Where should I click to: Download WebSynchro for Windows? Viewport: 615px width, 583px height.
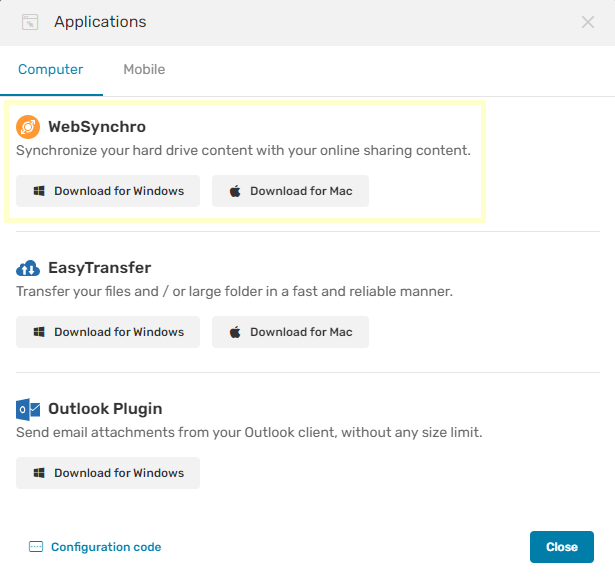pyautogui.click(x=108, y=191)
